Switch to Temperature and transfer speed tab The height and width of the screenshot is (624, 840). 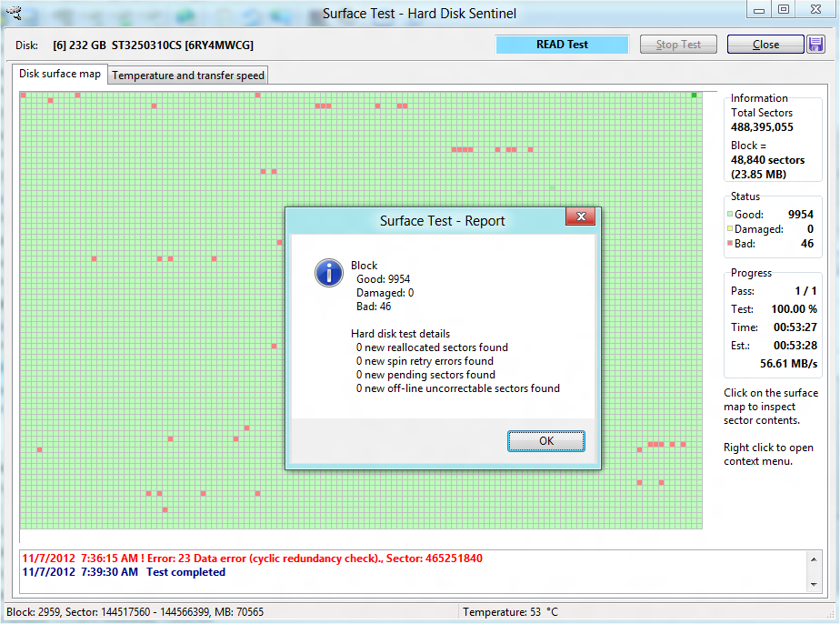coord(188,75)
